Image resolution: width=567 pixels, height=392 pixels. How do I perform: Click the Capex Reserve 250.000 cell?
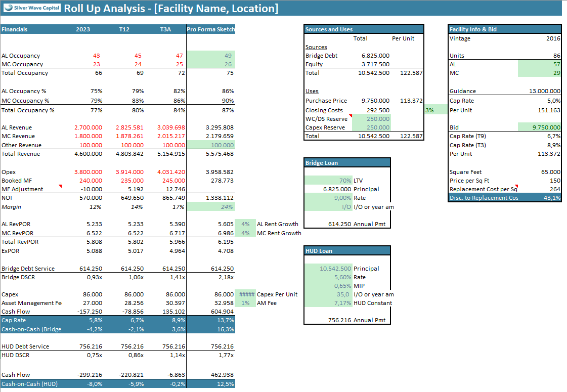pyautogui.click(x=372, y=127)
